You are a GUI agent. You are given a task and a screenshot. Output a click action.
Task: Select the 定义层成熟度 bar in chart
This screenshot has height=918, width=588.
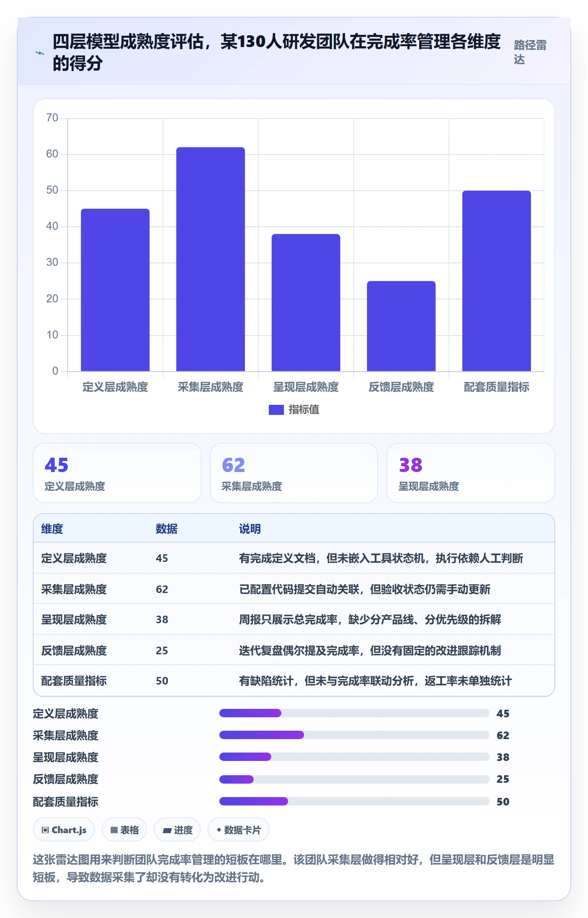(x=115, y=290)
